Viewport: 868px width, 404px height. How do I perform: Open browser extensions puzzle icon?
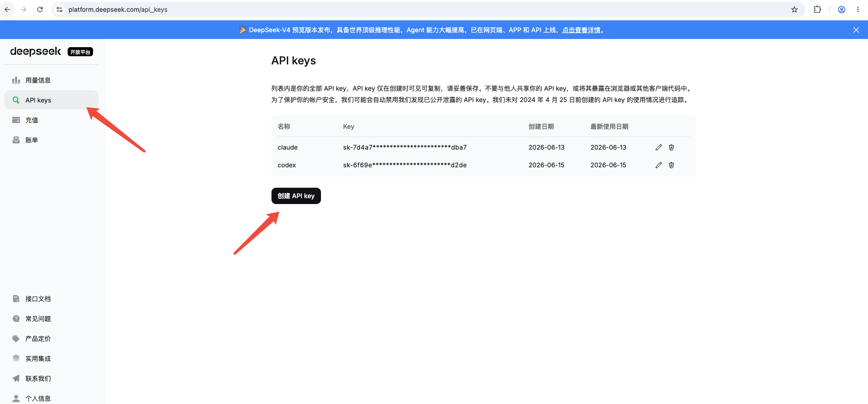click(x=817, y=10)
